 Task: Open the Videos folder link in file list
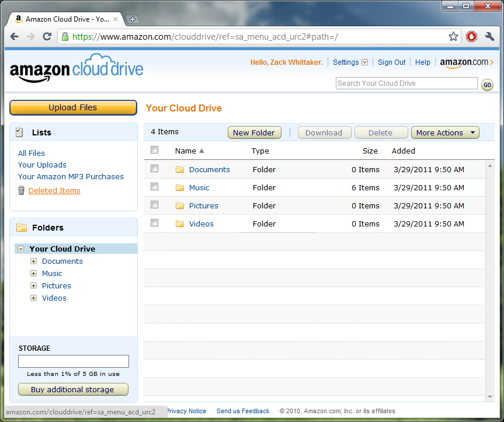[201, 224]
